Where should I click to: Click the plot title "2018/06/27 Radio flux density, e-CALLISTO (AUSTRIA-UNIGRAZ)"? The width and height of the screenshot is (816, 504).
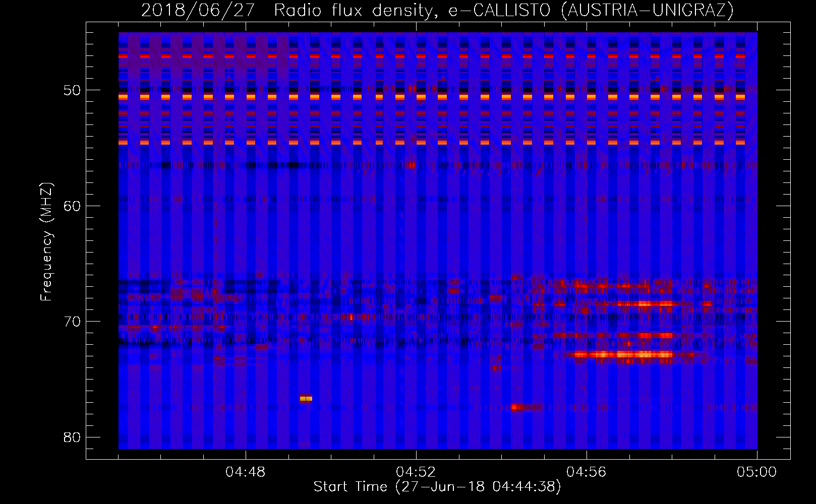coord(437,10)
